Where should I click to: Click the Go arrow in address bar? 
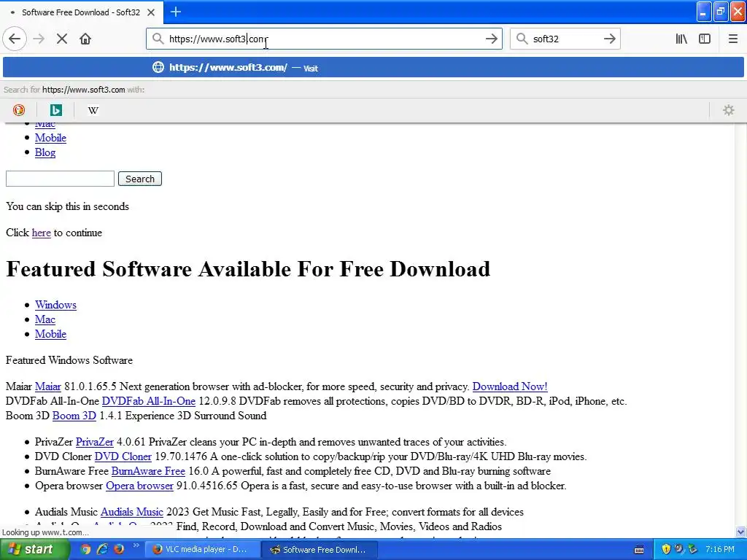(x=491, y=39)
